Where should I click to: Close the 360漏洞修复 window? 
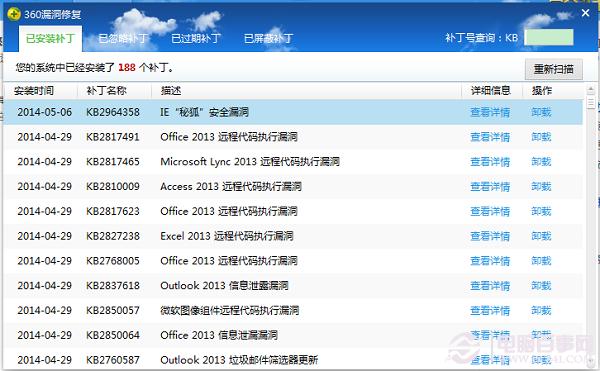pyautogui.click(x=585, y=13)
